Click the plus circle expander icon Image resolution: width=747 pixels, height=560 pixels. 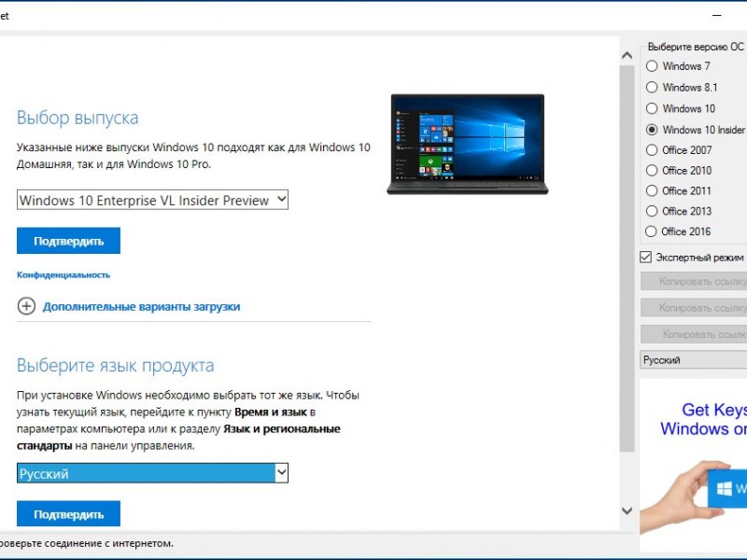point(27,306)
